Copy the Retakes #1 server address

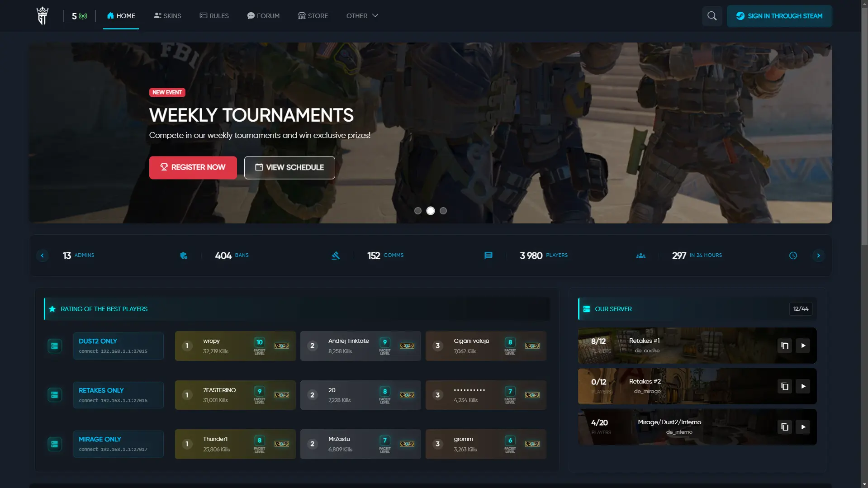point(785,346)
